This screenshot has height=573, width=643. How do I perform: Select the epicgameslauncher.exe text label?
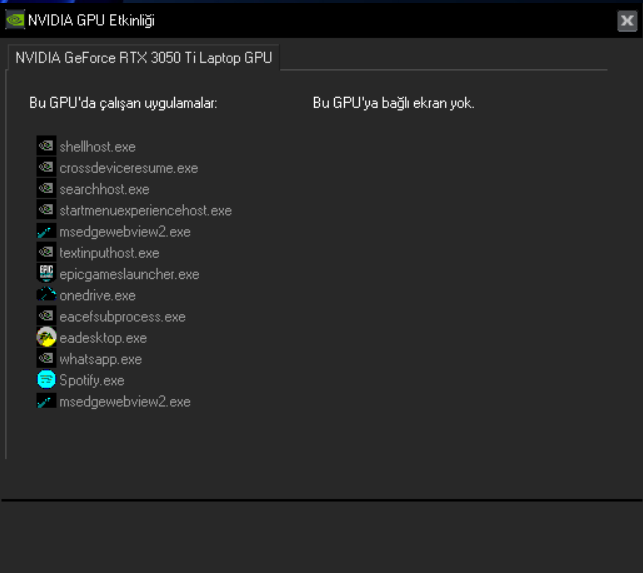129,274
